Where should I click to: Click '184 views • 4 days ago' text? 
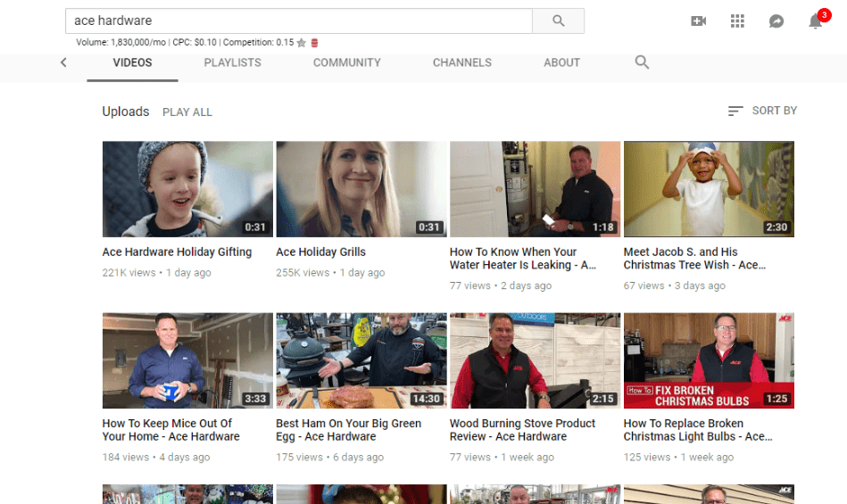click(156, 457)
